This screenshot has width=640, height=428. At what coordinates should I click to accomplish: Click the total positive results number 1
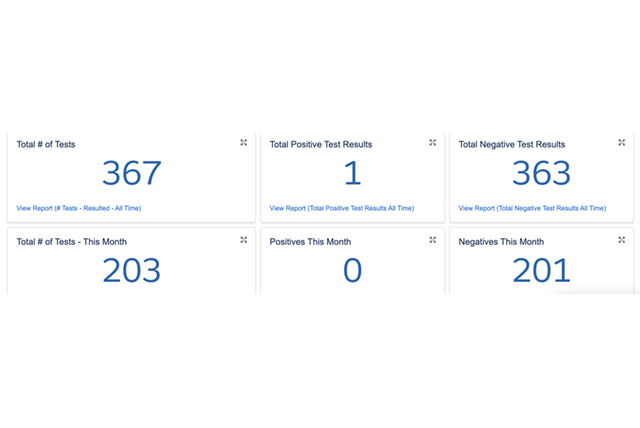click(x=352, y=174)
